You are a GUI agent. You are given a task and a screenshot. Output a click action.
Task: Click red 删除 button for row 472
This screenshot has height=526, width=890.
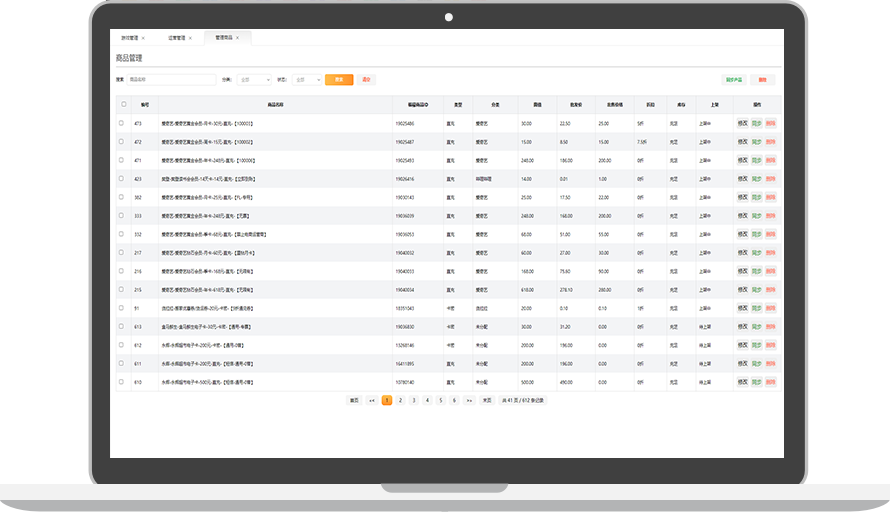coord(770,142)
